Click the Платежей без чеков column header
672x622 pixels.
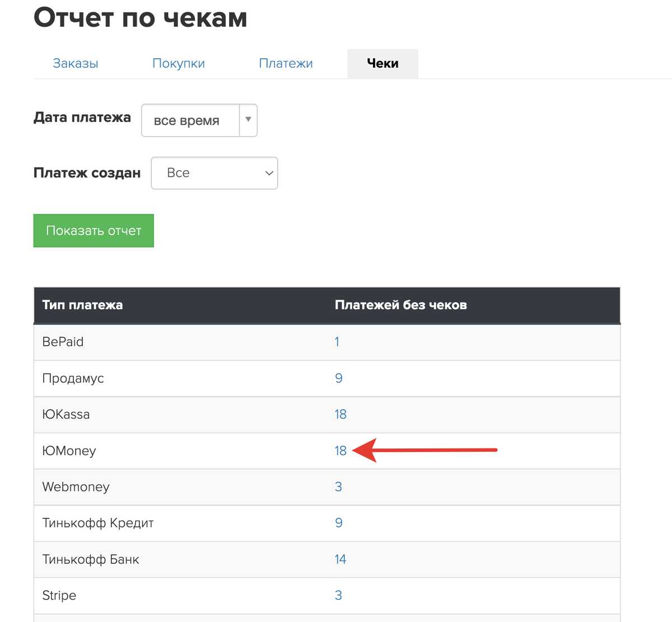(400, 305)
